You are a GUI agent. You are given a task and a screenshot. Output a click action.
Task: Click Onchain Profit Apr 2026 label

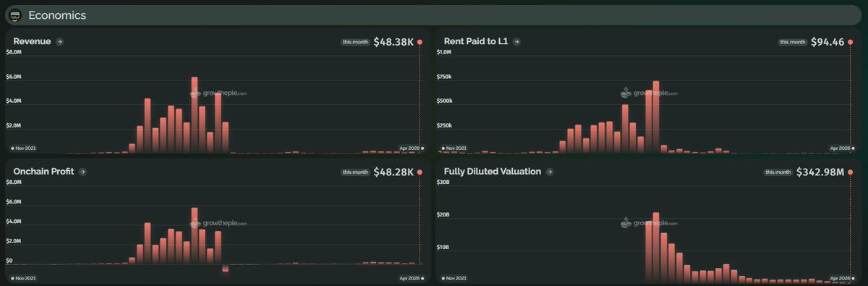(x=412, y=278)
